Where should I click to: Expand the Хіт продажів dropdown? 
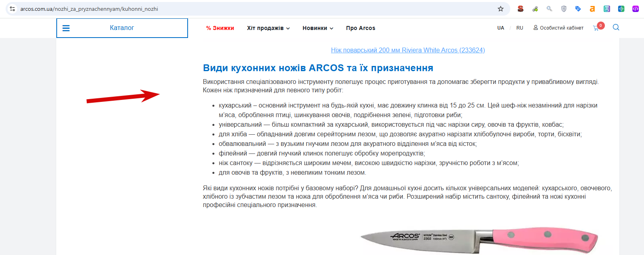[x=268, y=28]
